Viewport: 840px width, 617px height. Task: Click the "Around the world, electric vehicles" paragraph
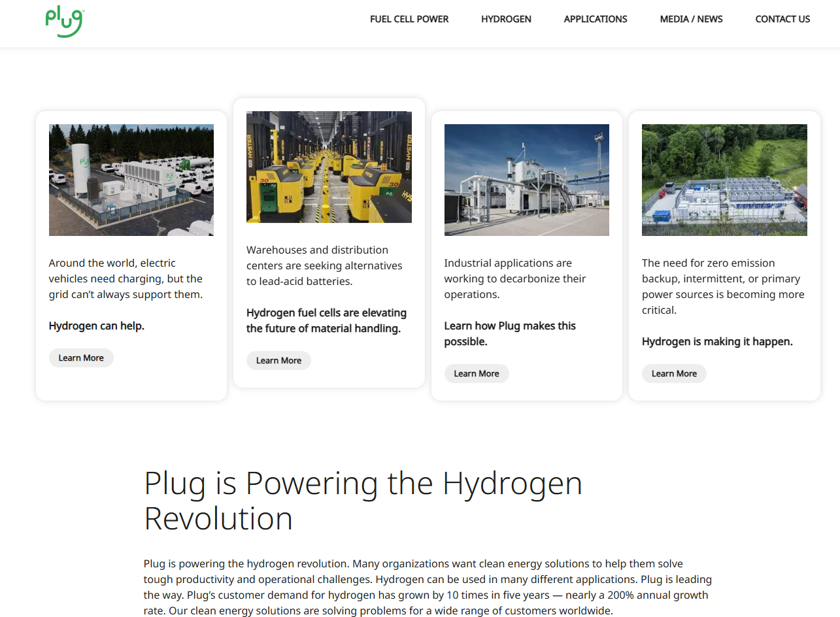(x=126, y=279)
